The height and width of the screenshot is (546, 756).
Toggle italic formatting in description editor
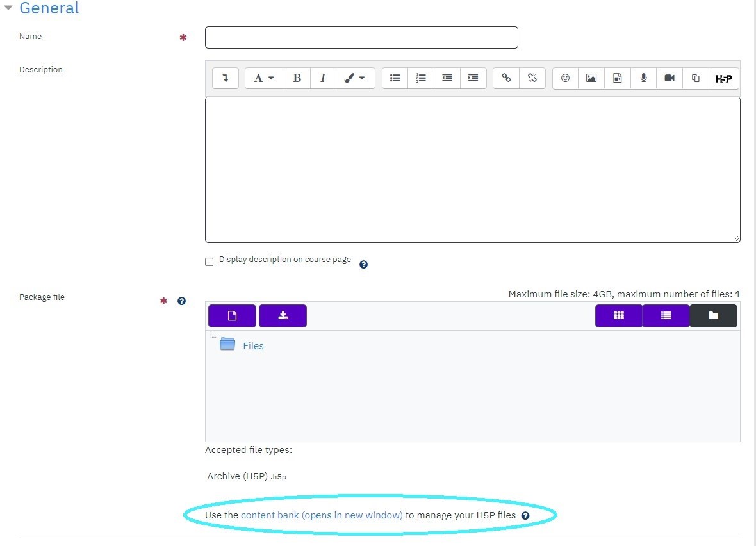[323, 78]
